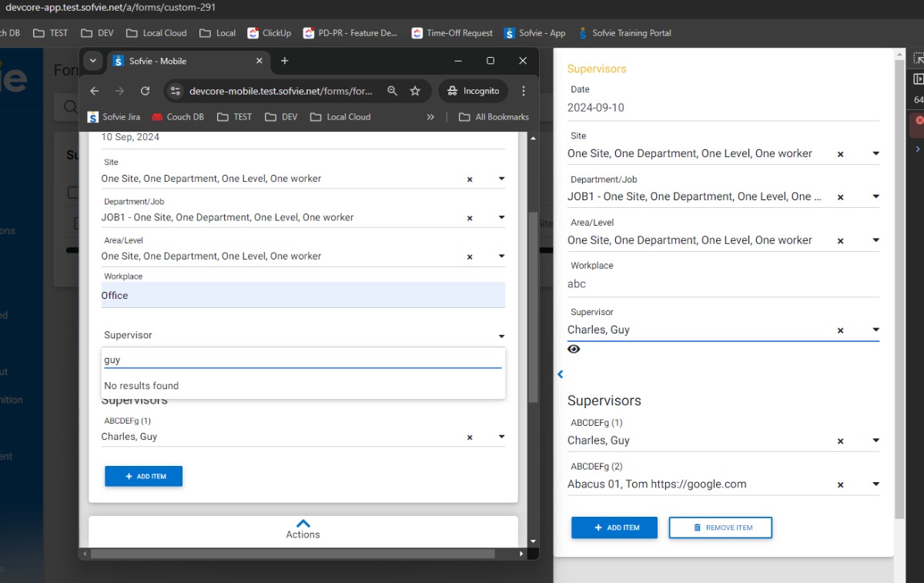The height and width of the screenshot is (583, 924).
Task: Open Local bookmark folder in background browser
Action: pyautogui.click(x=218, y=33)
